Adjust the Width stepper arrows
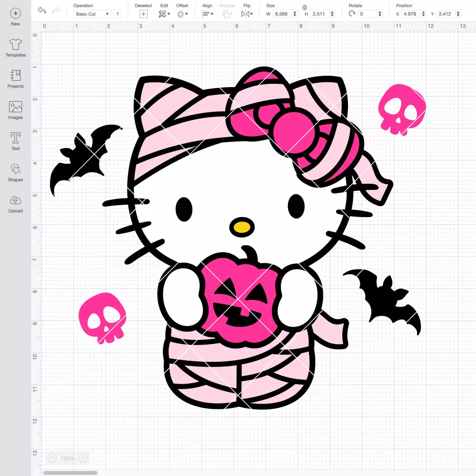476x476 pixels. pyautogui.click(x=295, y=14)
